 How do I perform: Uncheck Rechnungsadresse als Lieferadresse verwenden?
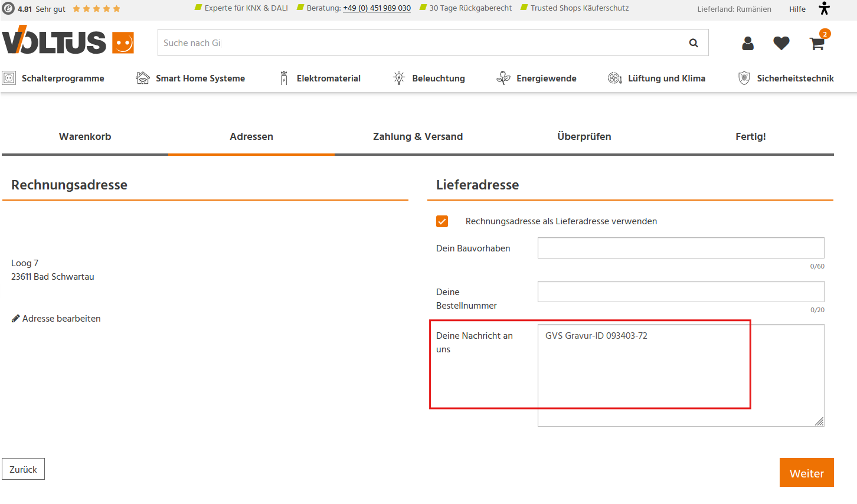[442, 221]
